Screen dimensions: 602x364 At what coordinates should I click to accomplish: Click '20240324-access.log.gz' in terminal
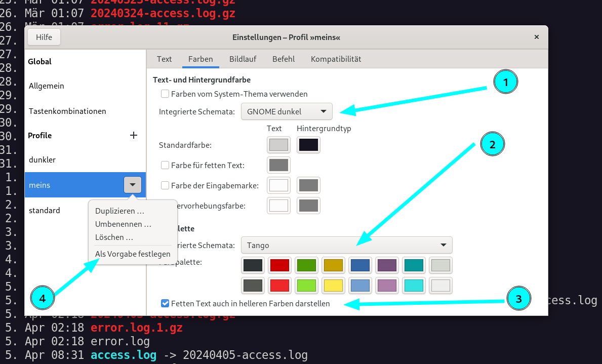pos(163,13)
